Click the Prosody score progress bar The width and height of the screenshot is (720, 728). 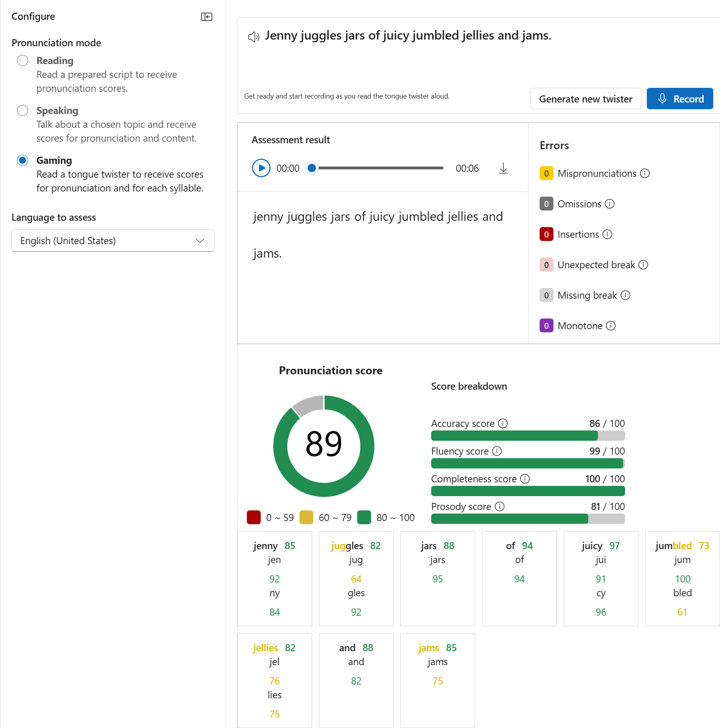[x=528, y=519]
